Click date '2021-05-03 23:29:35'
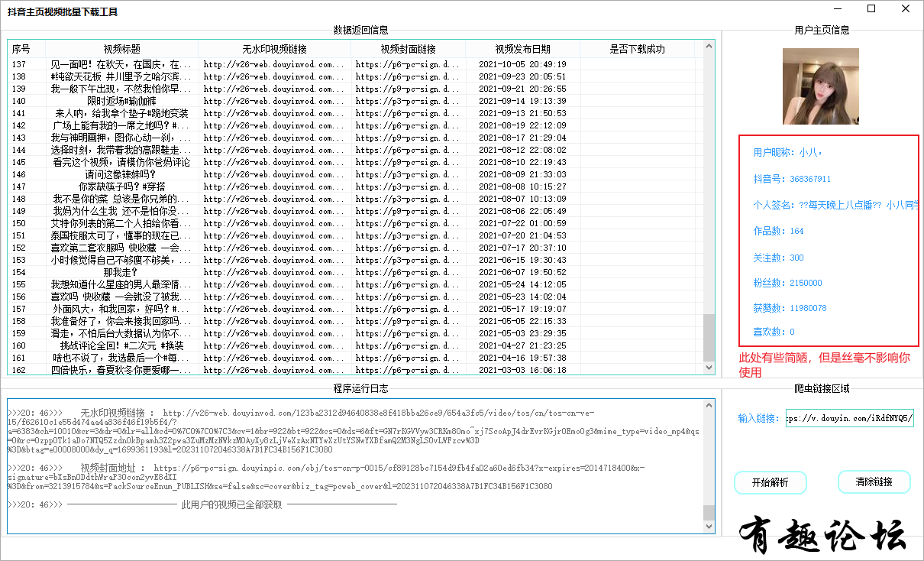Screen dimensions: 924x561 [x=522, y=333]
